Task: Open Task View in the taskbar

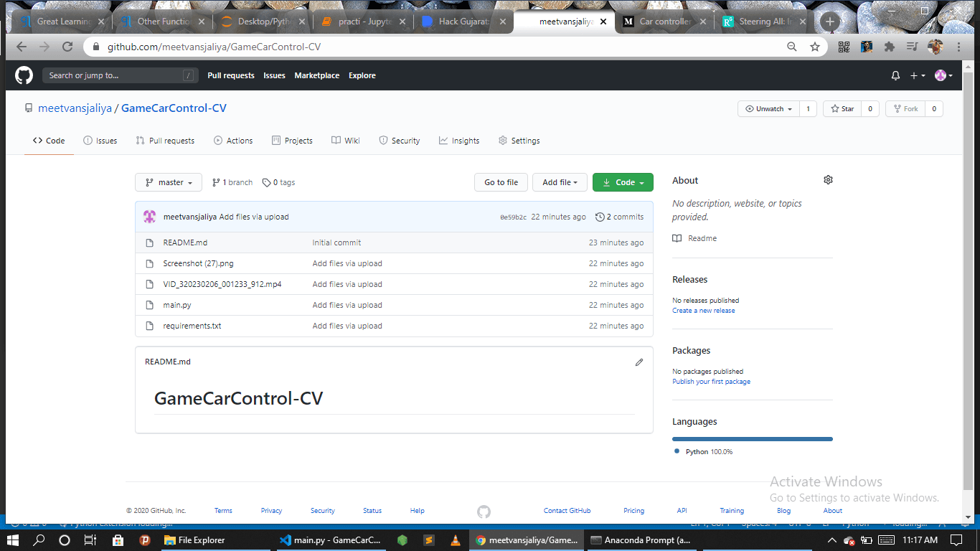Action: [x=90, y=540]
